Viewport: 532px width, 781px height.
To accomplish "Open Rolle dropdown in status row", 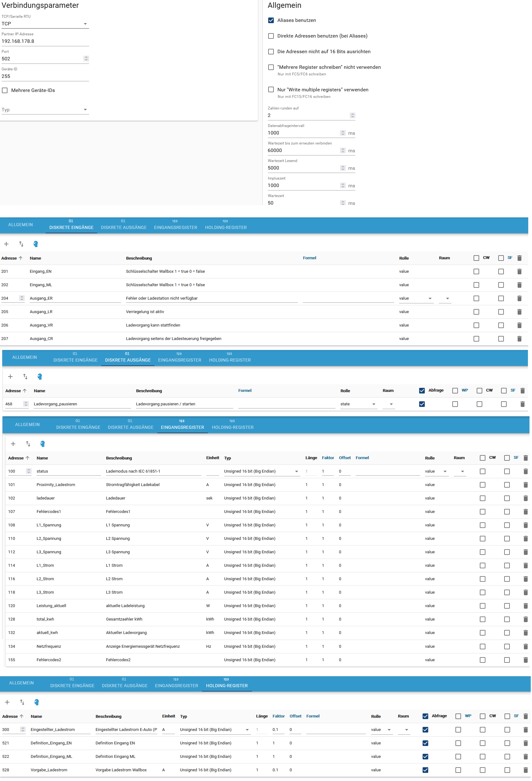I will click(436, 471).
